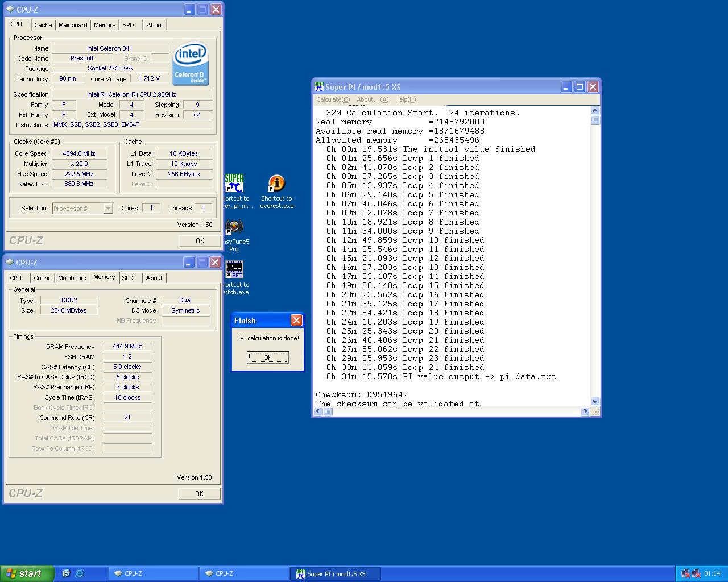Click the Checksum: D9519642 line

click(362, 394)
